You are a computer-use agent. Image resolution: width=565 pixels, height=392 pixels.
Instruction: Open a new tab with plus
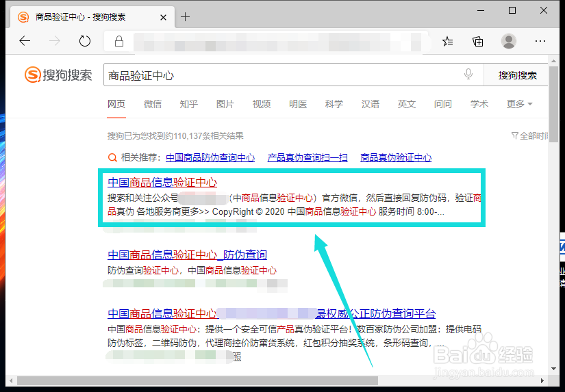click(x=185, y=16)
